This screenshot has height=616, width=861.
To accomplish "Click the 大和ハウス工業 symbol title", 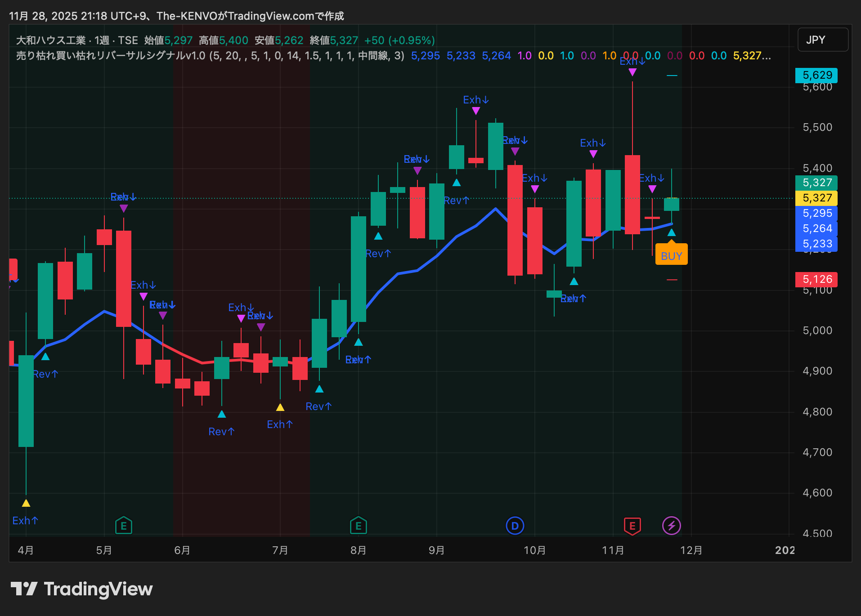I will 50,40.
